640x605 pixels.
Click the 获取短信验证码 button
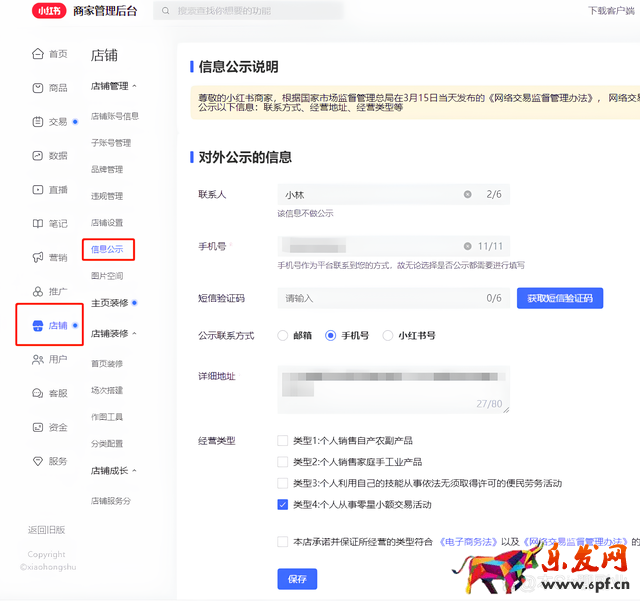click(559, 298)
